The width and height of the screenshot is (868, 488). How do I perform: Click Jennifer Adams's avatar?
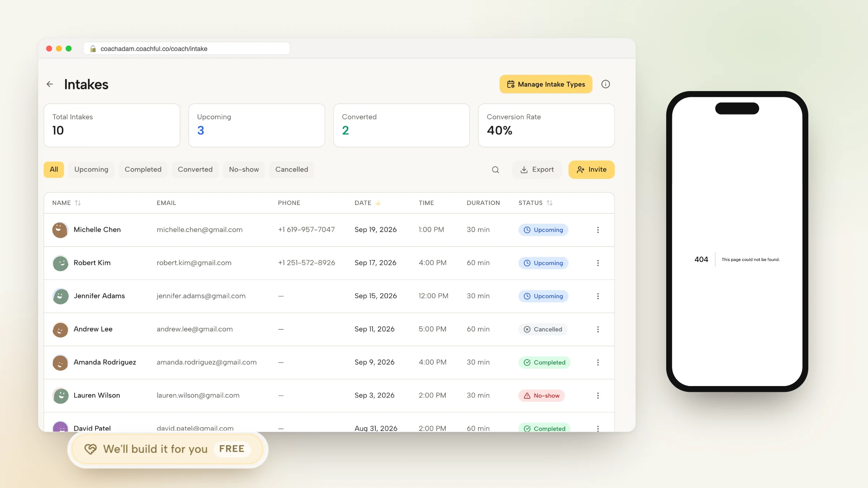click(60, 296)
